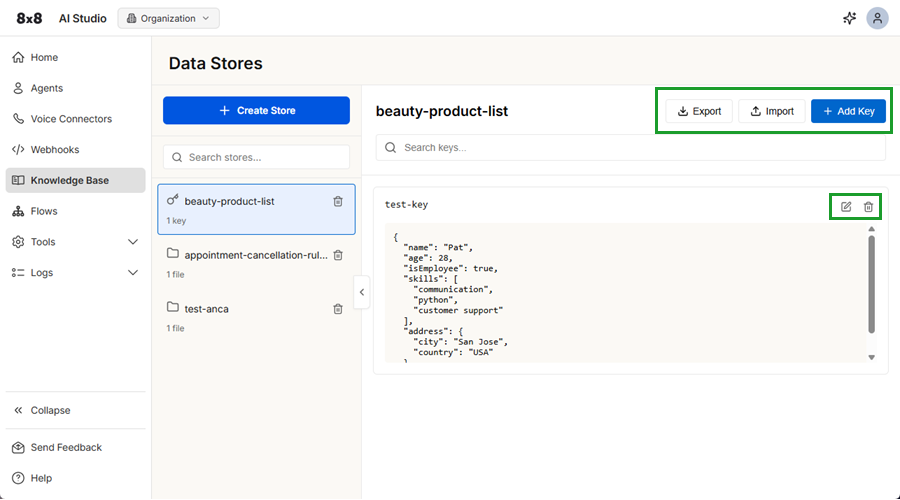Open Voice Connectors page
This screenshot has width=900, height=500.
point(75,119)
